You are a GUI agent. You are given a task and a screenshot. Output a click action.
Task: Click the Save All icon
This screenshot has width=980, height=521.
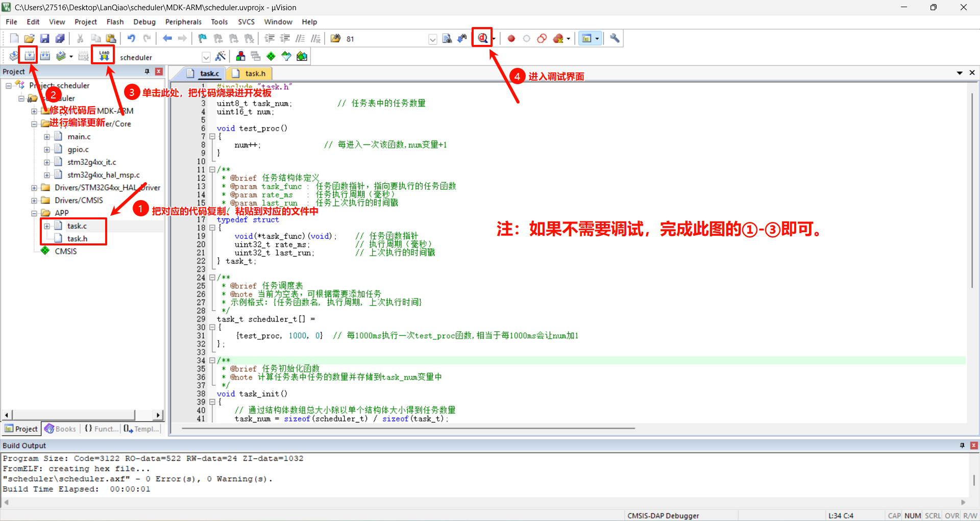pos(60,38)
